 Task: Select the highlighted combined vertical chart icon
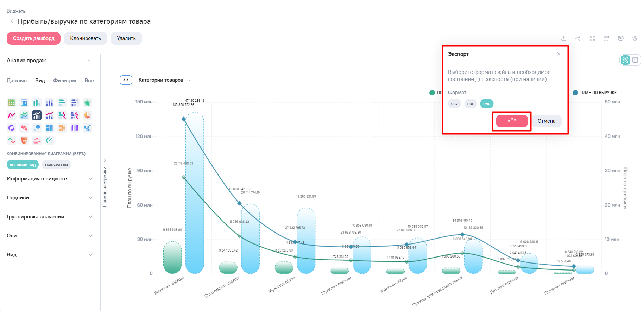pyautogui.click(x=37, y=115)
